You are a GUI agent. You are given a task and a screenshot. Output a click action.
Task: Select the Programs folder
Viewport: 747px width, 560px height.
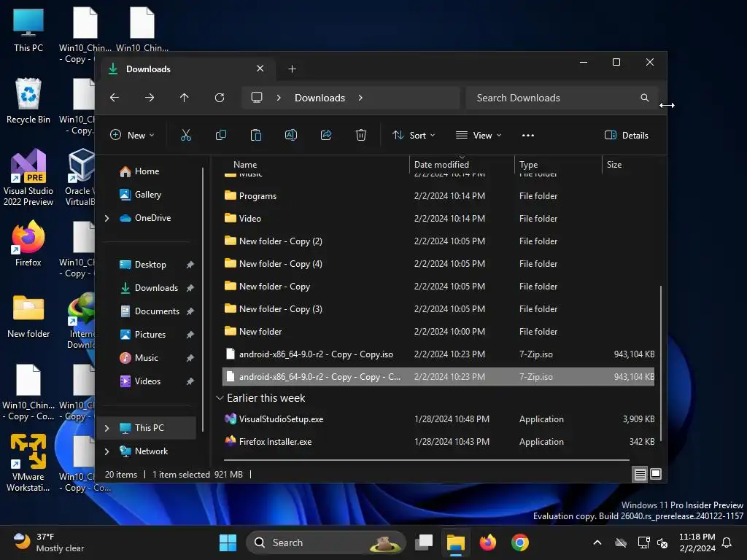(438, 196)
